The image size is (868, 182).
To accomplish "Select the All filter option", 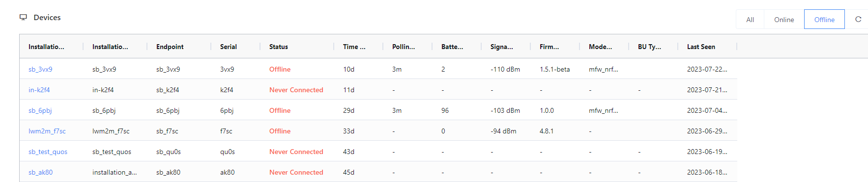I will tap(750, 20).
